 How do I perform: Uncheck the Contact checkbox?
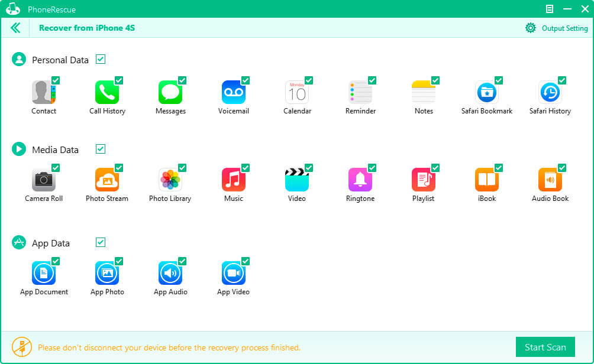point(56,80)
